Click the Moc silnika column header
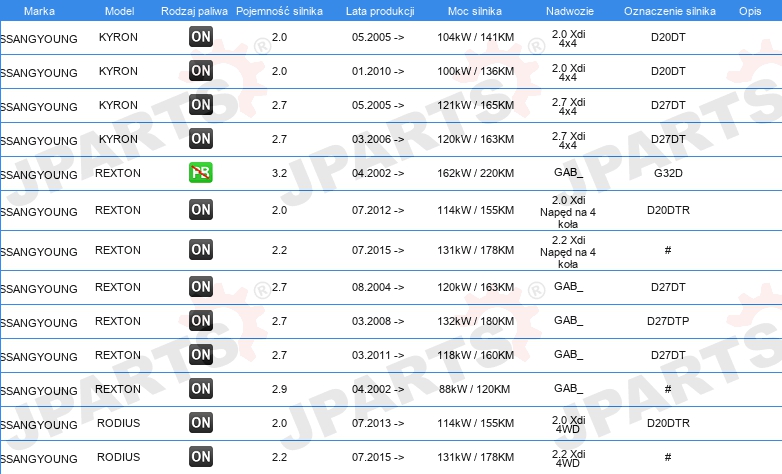 click(x=475, y=11)
